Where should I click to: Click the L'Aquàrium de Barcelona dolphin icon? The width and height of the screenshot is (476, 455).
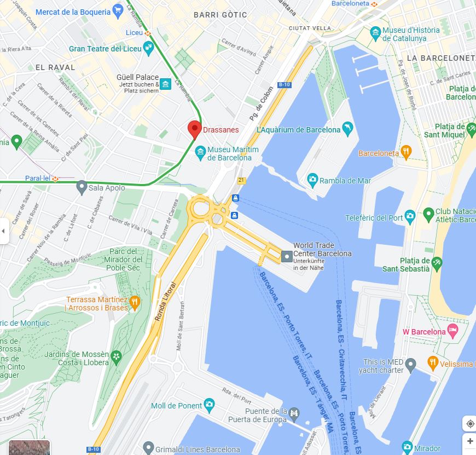point(347,129)
